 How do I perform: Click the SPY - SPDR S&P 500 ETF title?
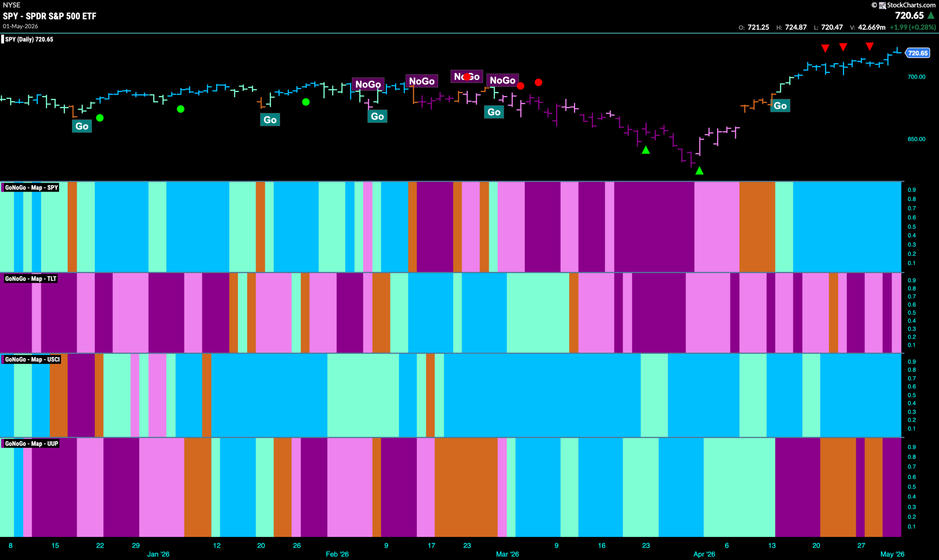[50, 16]
